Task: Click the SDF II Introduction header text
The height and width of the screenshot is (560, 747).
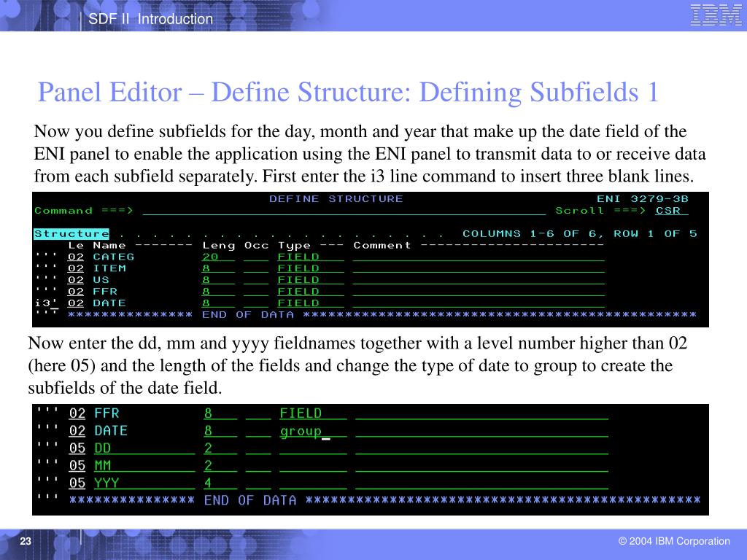Action: [x=150, y=19]
